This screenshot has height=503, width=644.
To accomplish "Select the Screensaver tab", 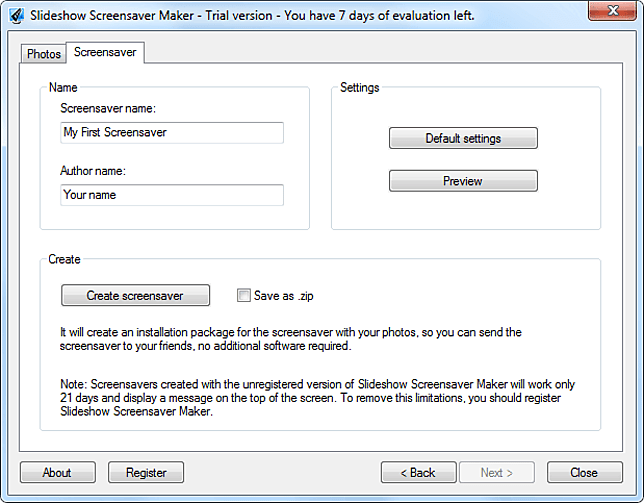I will [x=105, y=52].
